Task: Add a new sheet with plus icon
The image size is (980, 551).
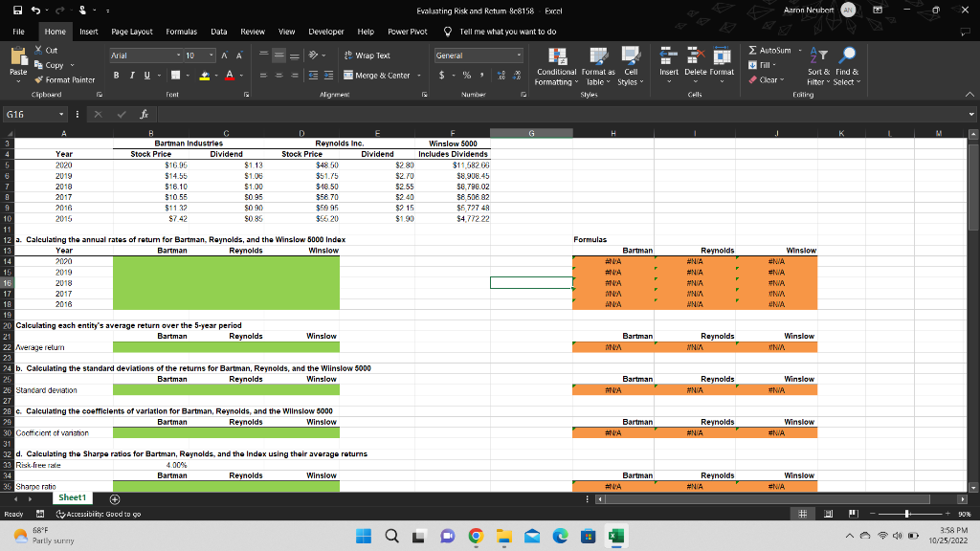Action: pyautogui.click(x=115, y=499)
